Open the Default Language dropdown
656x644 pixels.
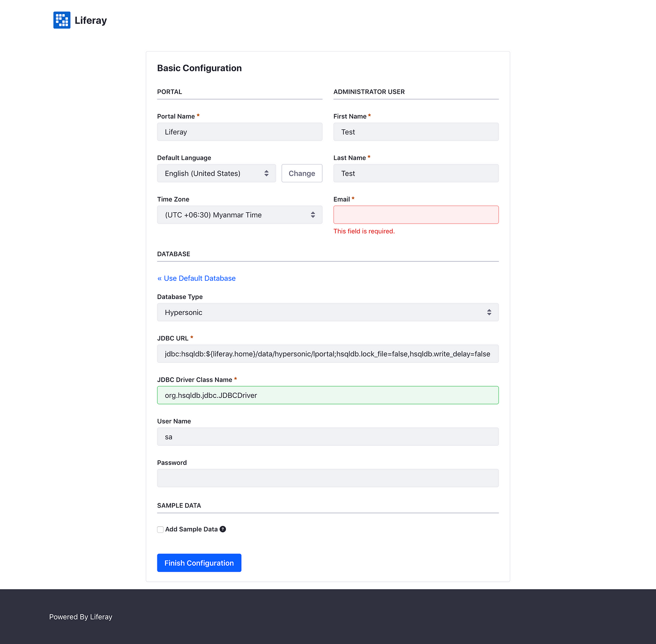pos(216,173)
